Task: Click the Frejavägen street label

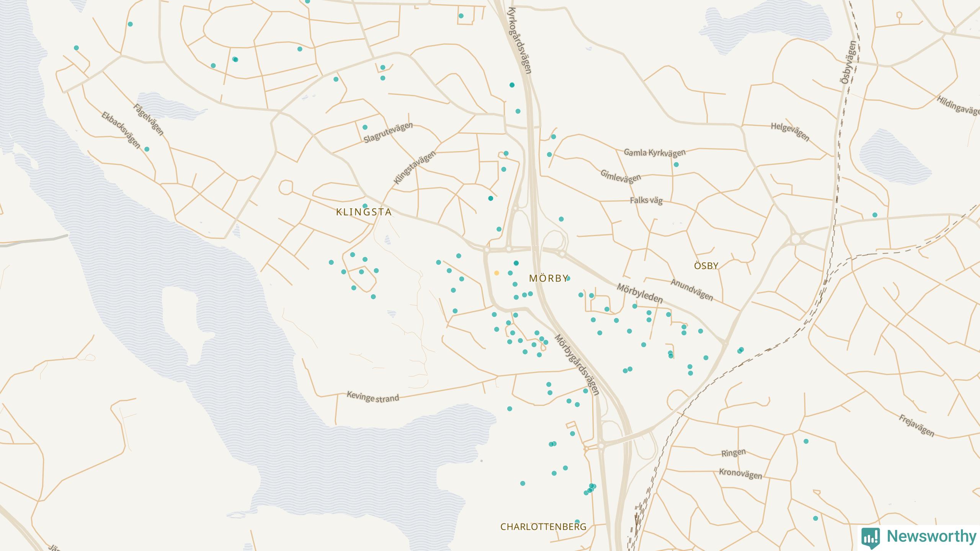Action: coord(916,425)
